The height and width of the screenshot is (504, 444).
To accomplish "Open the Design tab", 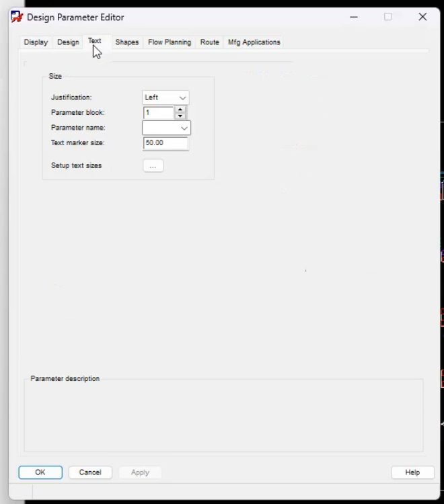I will pos(68,42).
